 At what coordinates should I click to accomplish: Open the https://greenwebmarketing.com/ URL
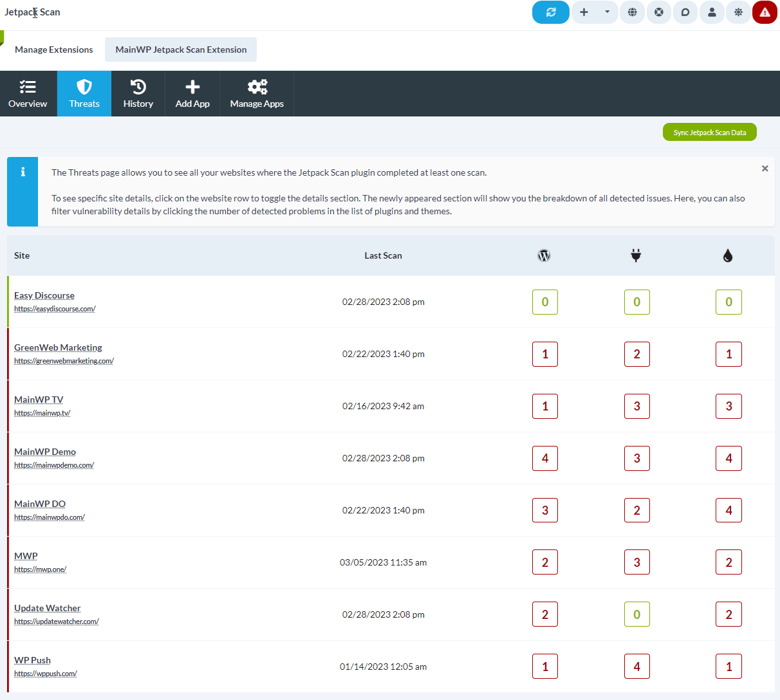pyautogui.click(x=64, y=361)
